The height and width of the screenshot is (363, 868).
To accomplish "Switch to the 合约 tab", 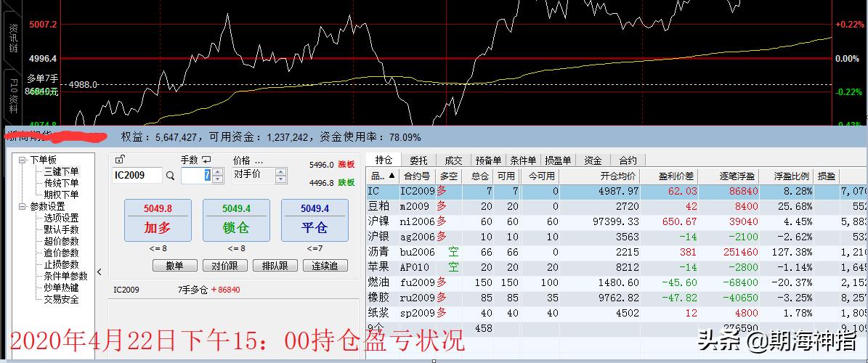I will (x=628, y=160).
